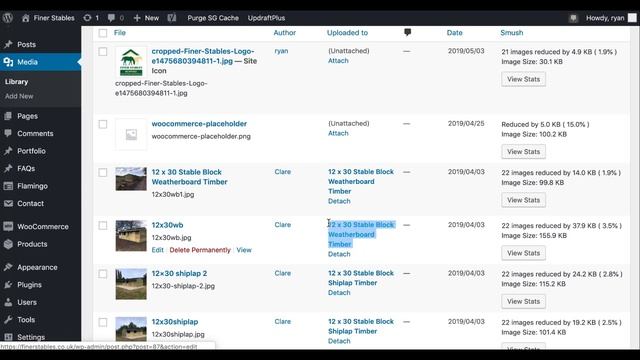
Task: Click Delete Permanently under 12x30wb
Action: click(200, 250)
